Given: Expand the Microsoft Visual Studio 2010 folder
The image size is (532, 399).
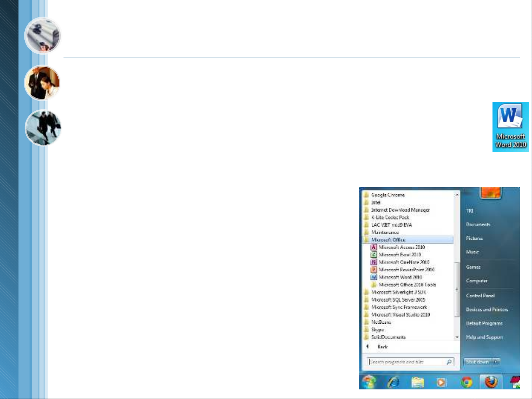Looking at the screenshot, I should coord(400,315).
